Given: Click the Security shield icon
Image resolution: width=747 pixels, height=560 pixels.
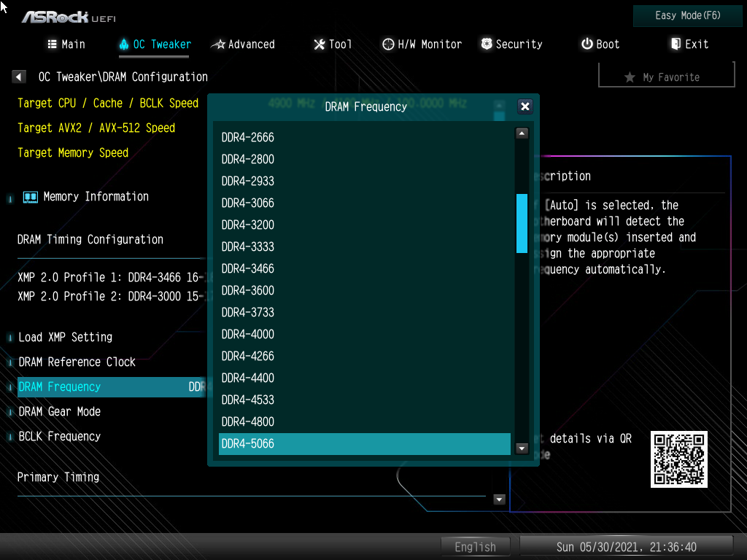Looking at the screenshot, I should [x=487, y=44].
